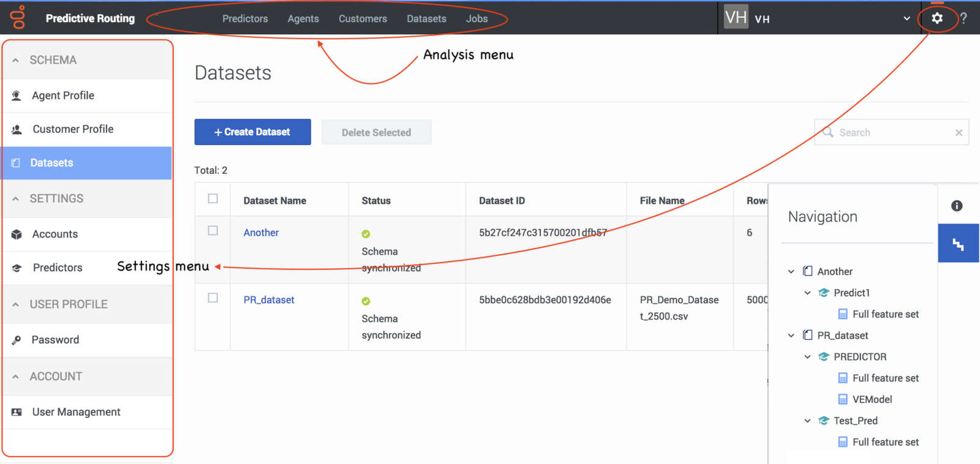Click the predictor icon beside Test_Pred
This screenshot has width=980, height=464.
click(x=824, y=421)
